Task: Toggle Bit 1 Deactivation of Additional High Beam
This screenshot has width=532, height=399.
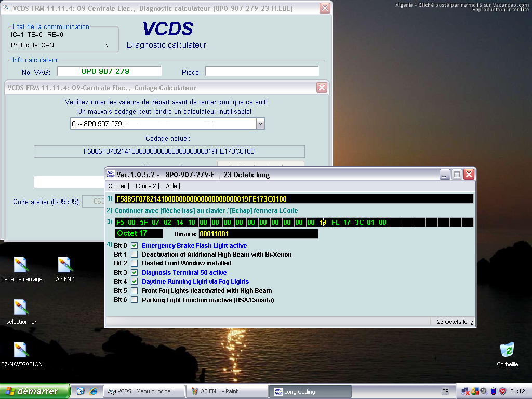Action: point(135,254)
